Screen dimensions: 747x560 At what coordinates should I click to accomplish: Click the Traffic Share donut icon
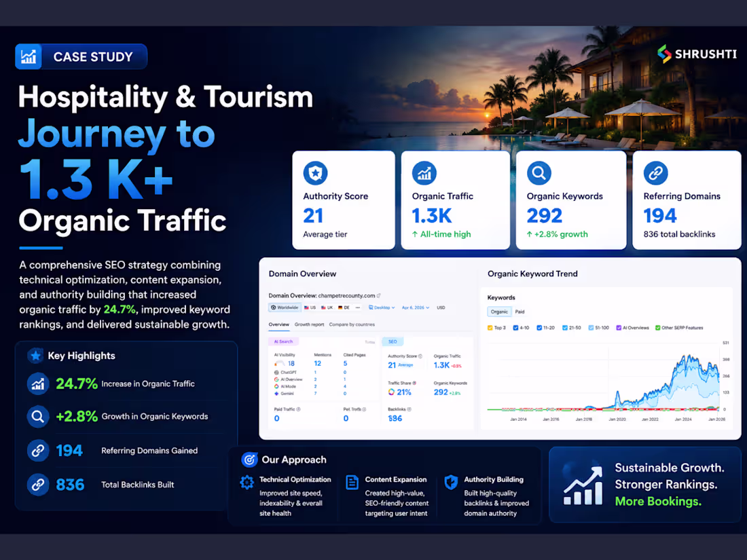pyautogui.click(x=391, y=392)
